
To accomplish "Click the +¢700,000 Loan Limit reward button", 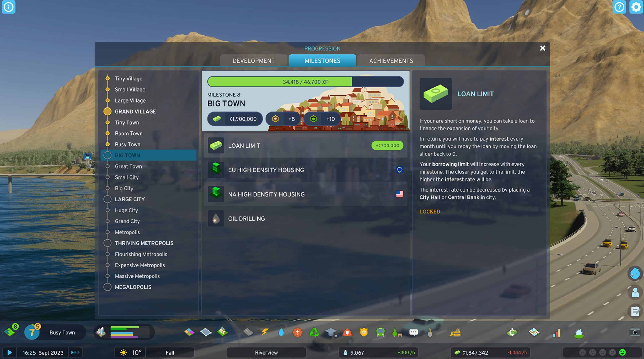I will pyautogui.click(x=387, y=145).
